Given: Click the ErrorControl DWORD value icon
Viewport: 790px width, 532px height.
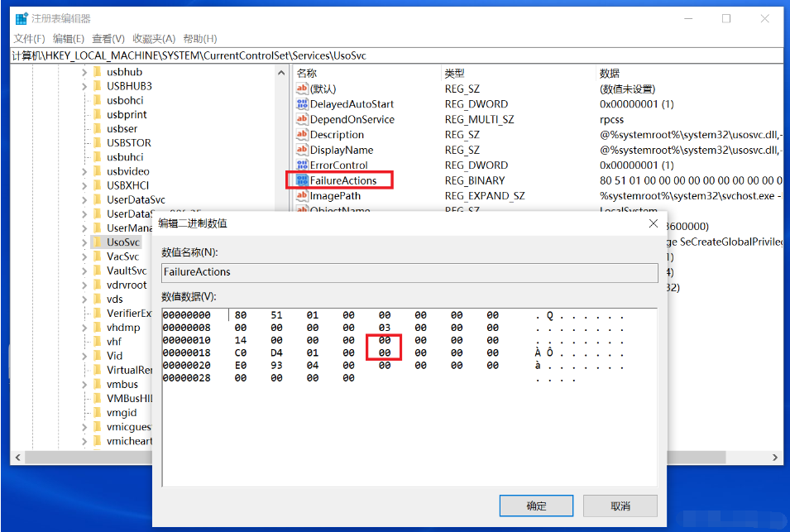Looking at the screenshot, I should tap(302, 165).
